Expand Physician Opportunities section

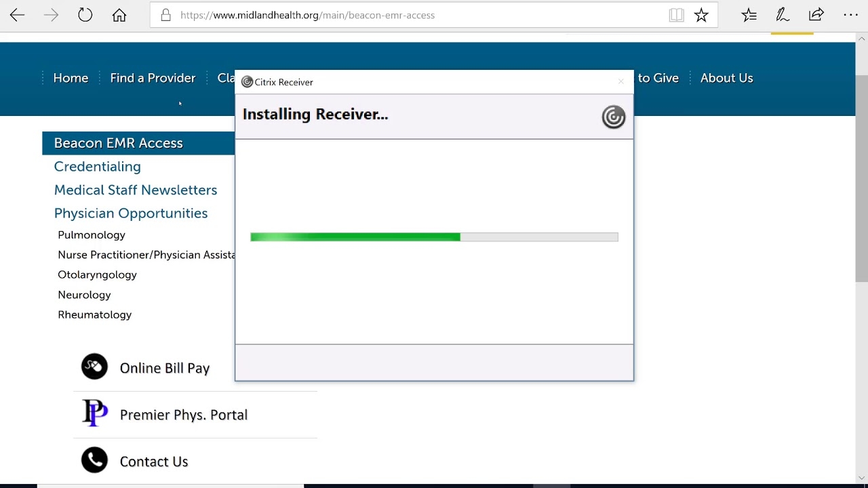tap(130, 213)
